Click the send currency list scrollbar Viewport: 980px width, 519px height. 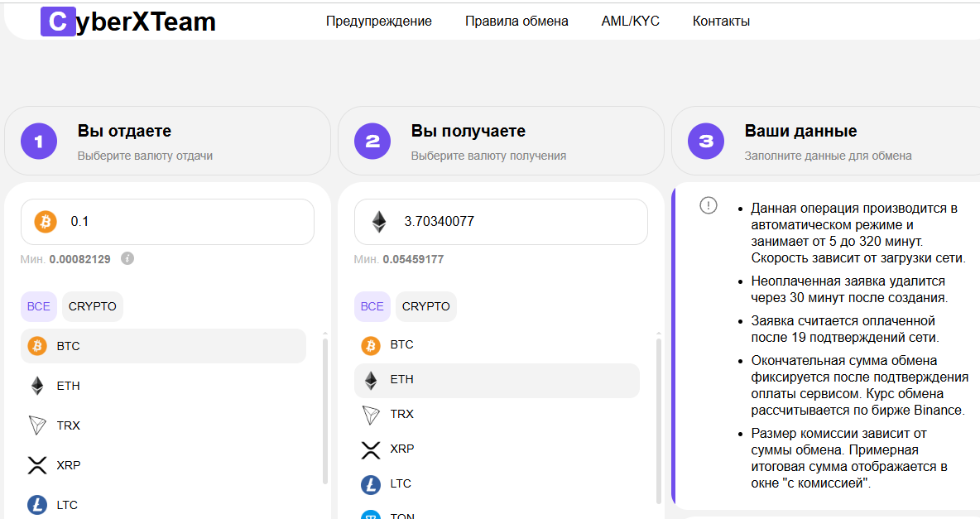pos(325,411)
